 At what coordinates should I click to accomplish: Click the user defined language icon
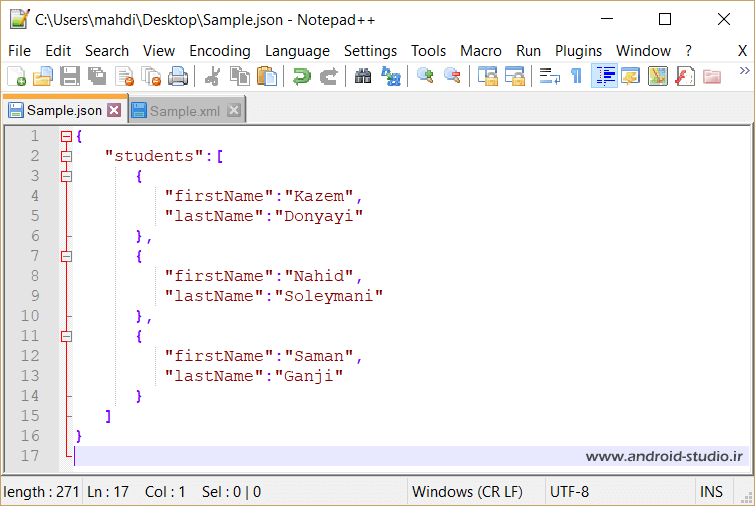point(631,77)
